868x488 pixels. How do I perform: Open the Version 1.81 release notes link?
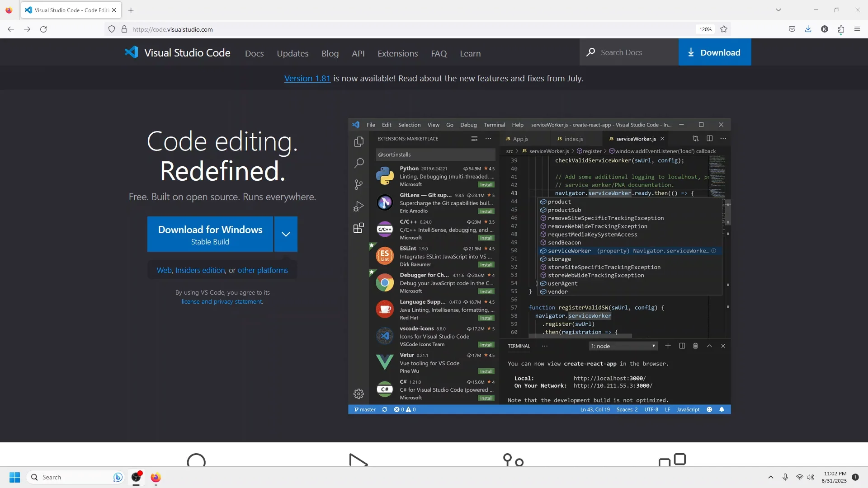click(x=307, y=78)
